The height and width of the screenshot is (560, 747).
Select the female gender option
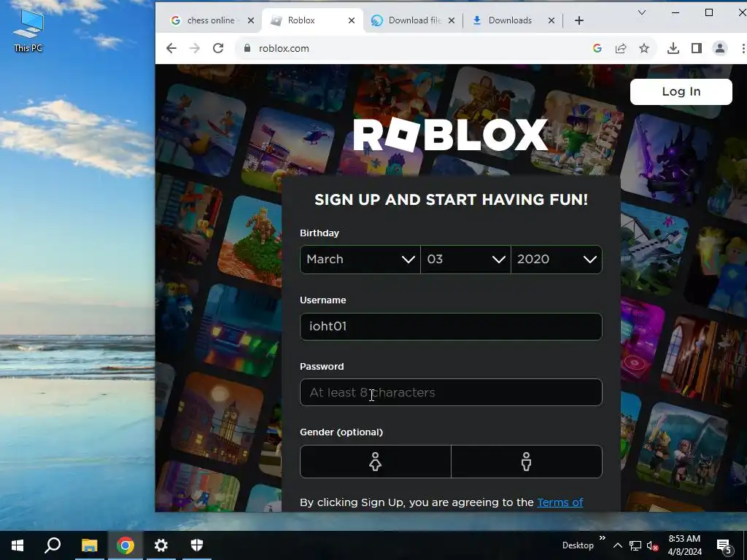(x=376, y=462)
